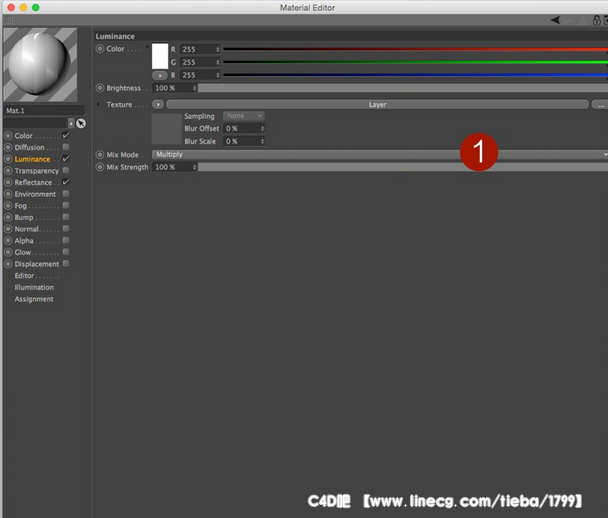Expand the Texture disclosure triangle
The width and height of the screenshot is (608, 518).
[98, 104]
